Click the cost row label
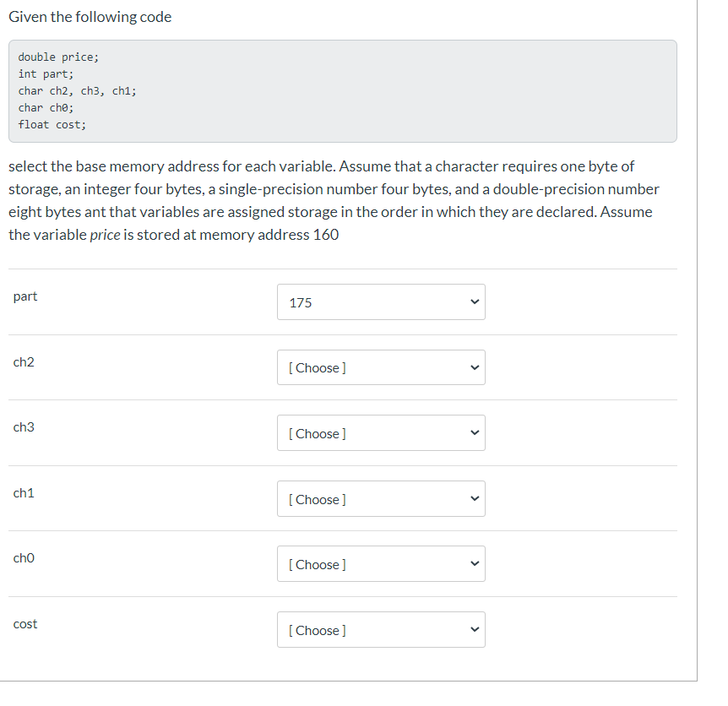 coord(24,623)
